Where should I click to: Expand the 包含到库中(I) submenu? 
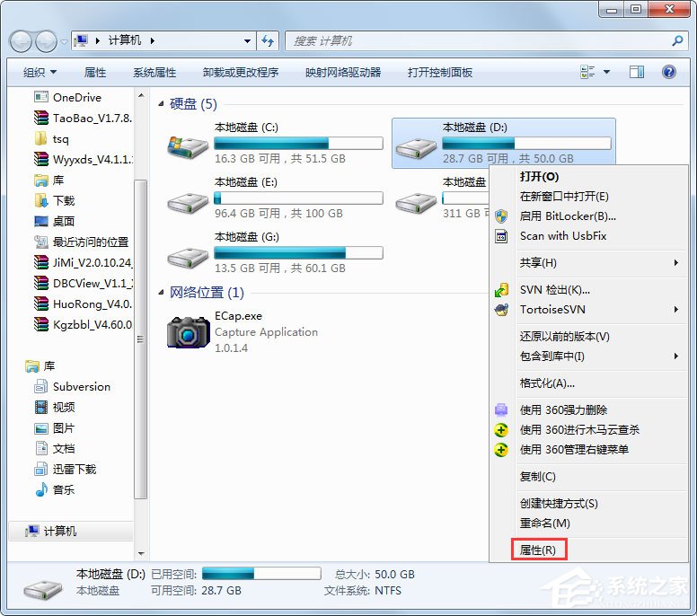tap(676, 356)
